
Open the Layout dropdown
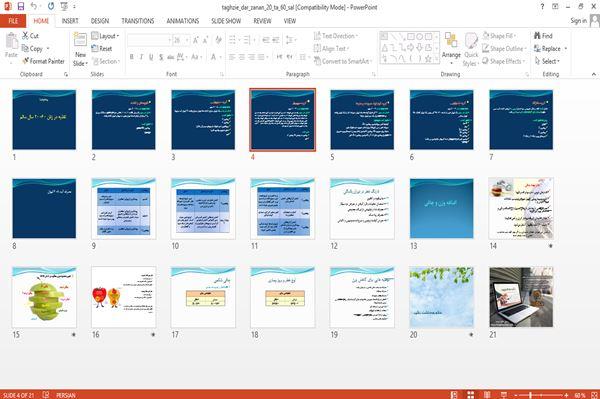105,36
